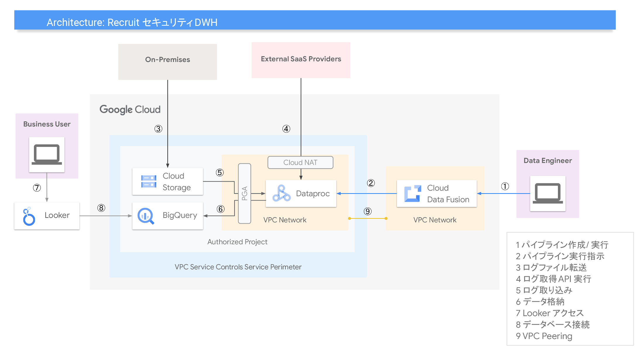Click the slide title Architecture: Recruit セキュリティ DWH
This screenshot has width=644, height=362.
(132, 23)
